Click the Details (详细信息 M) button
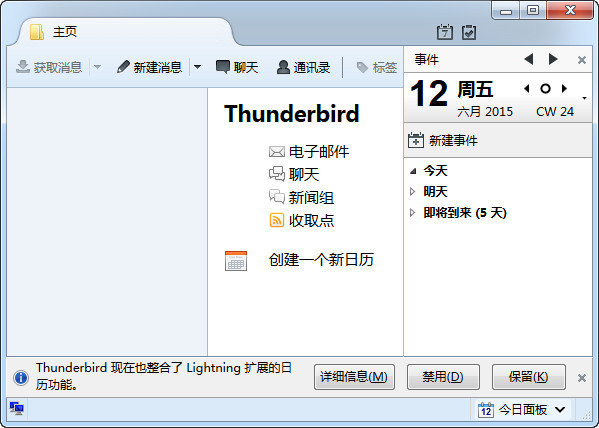The width and height of the screenshot is (599, 428). pos(354,377)
